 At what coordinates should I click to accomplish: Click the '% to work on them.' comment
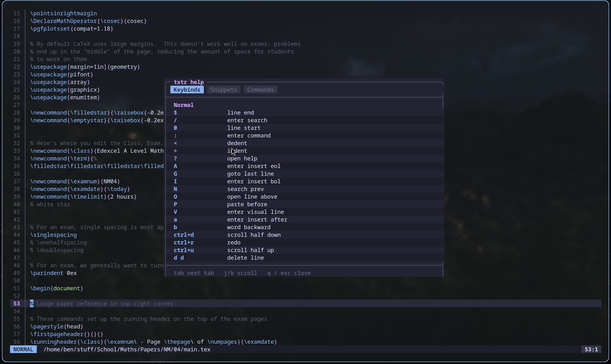click(x=60, y=59)
